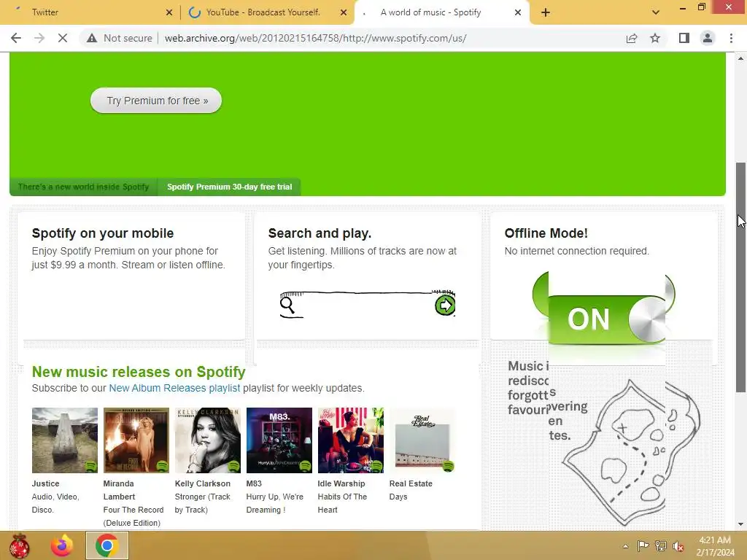Toggle the Offline Mode ON switch
The width and height of the screenshot is (747, 560).
point(606,318)
